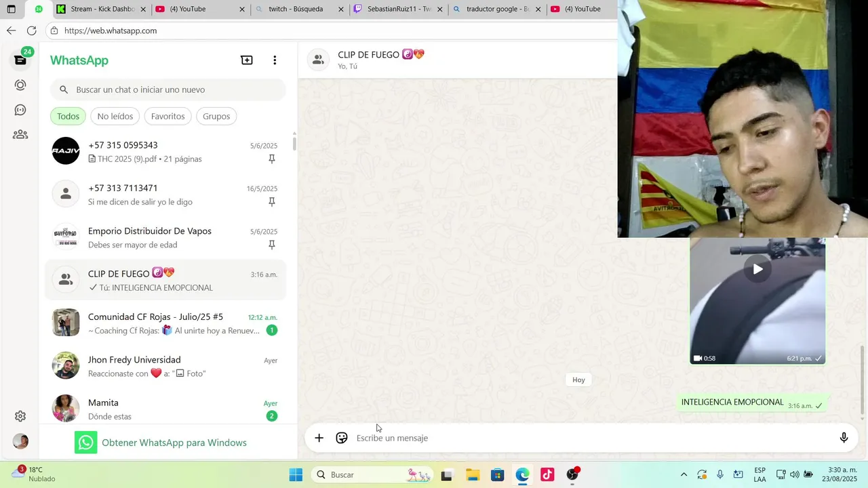The image size is (868, 488).
Task: Open OBS Studio from the taskbar
Action: pos(572,474)
